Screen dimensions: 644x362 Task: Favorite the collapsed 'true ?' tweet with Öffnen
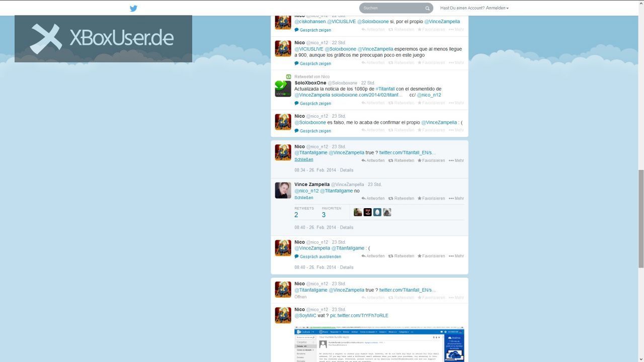pyautogui.click(x=431, y=297)
